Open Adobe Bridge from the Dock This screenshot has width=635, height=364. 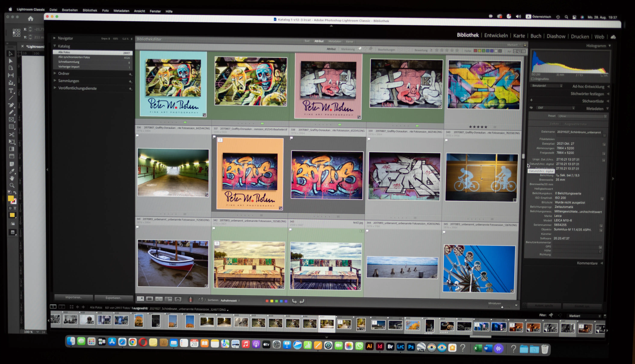pos(390,346)
